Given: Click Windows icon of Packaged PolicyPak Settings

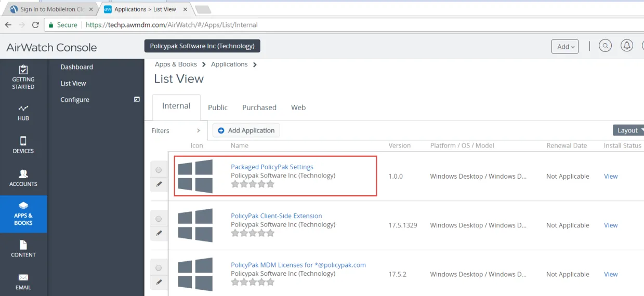Looking at the screenshot, I should pyautogui.click(x=195, y=177).
